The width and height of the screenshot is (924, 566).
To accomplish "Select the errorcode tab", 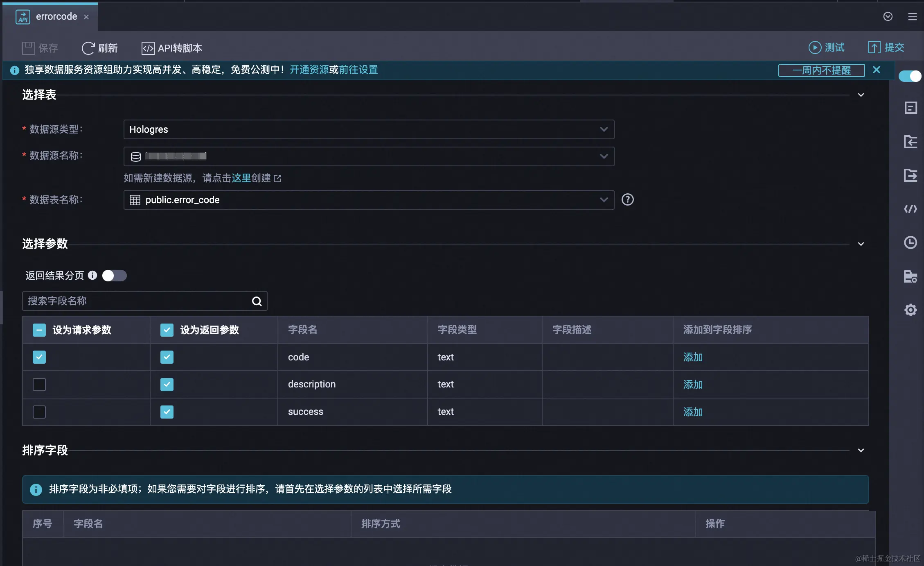I will tap(56, 16).
